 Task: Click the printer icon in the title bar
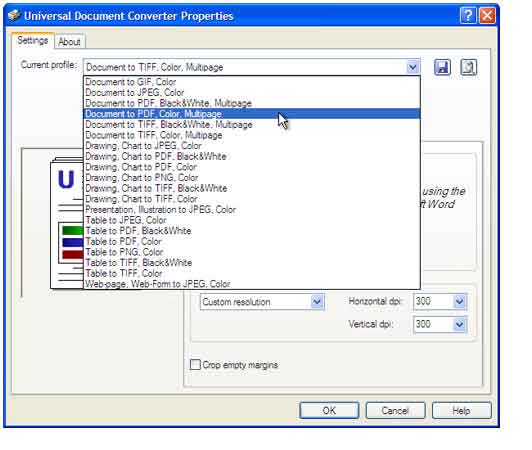14,16
